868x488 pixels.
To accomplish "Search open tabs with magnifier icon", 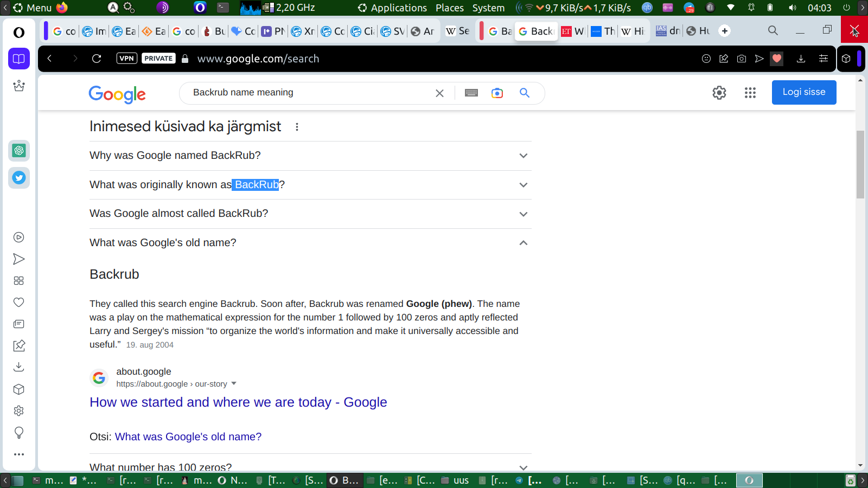I will point(773,31).
